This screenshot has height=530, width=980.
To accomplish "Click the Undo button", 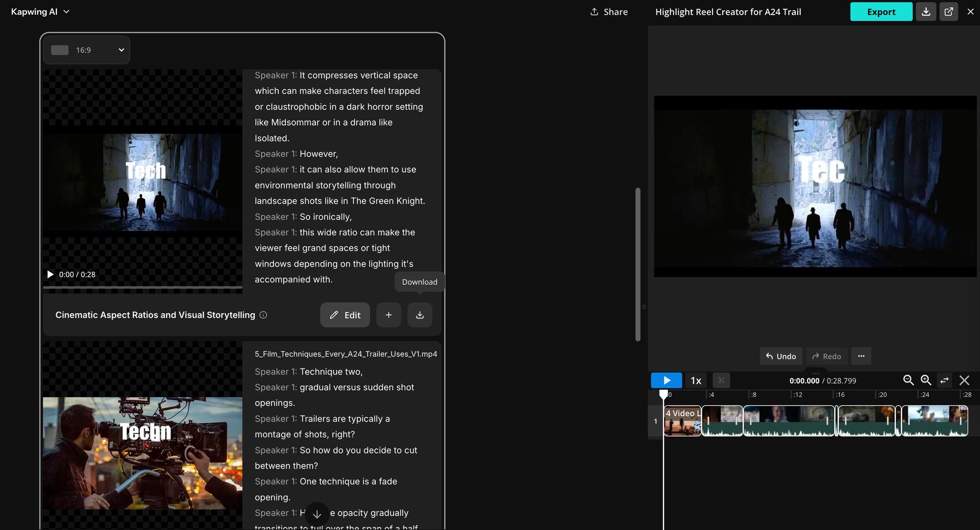I will click(781, 356).
